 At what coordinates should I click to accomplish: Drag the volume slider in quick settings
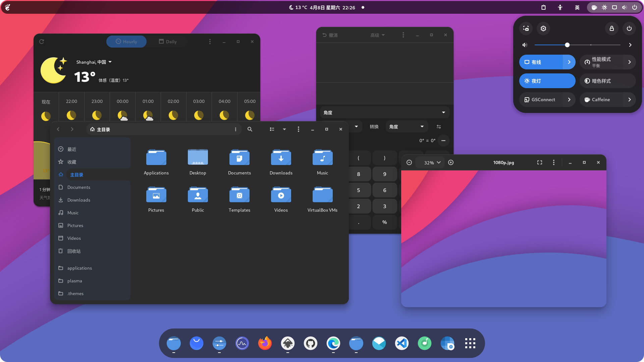pos(567,45)
